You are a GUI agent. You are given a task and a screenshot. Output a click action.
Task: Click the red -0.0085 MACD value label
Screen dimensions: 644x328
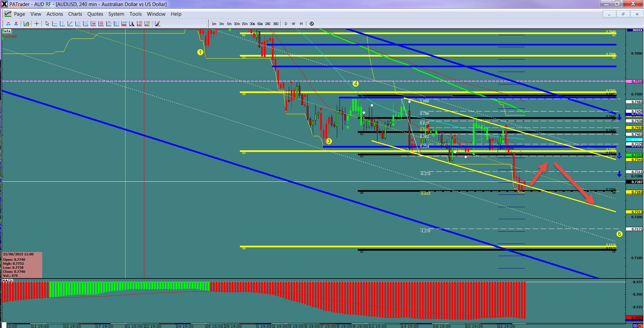(634, 317)
